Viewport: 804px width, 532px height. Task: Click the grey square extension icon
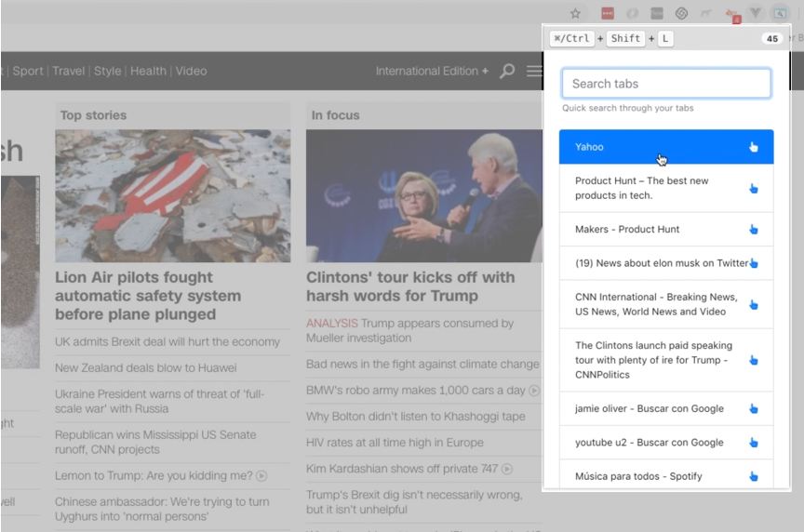pyautogui.click(x=657, y=13)
